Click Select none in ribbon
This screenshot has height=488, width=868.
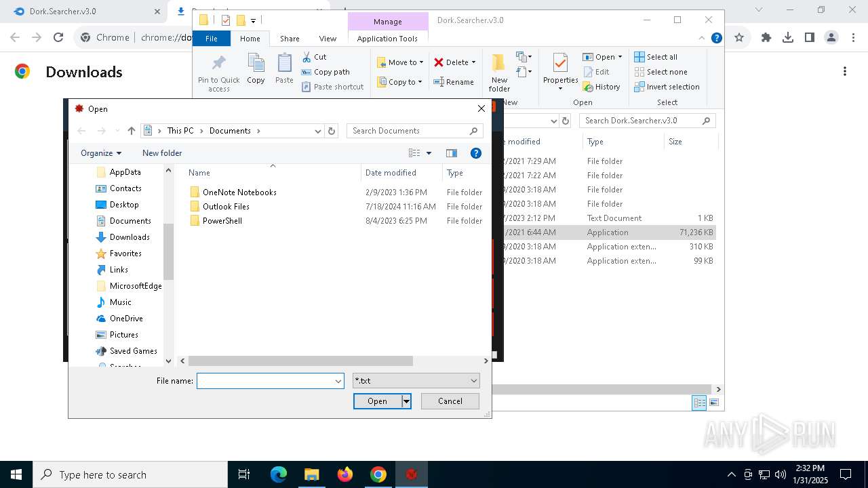(x=661, y=72)
